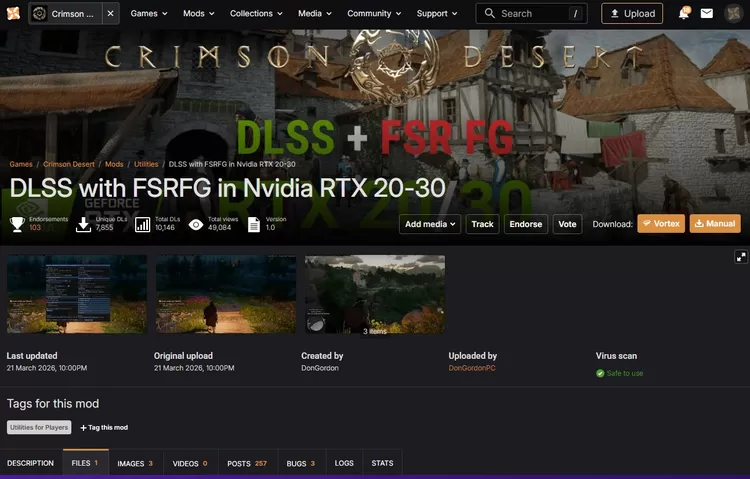750x479 pixels.
Task: Open Mods breadcrumb link
Action: [x=114, y=164]
